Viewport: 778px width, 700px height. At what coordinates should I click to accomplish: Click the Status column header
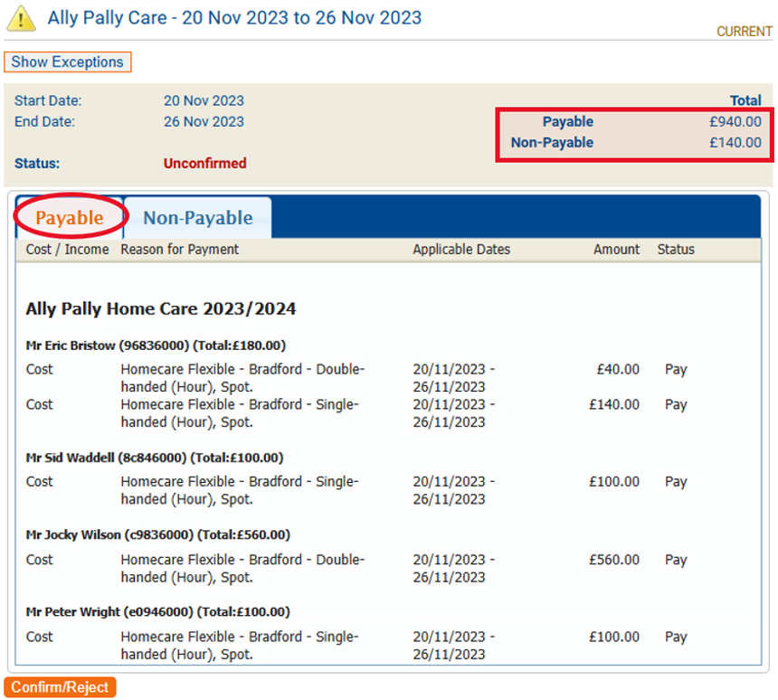click(676, 250)
